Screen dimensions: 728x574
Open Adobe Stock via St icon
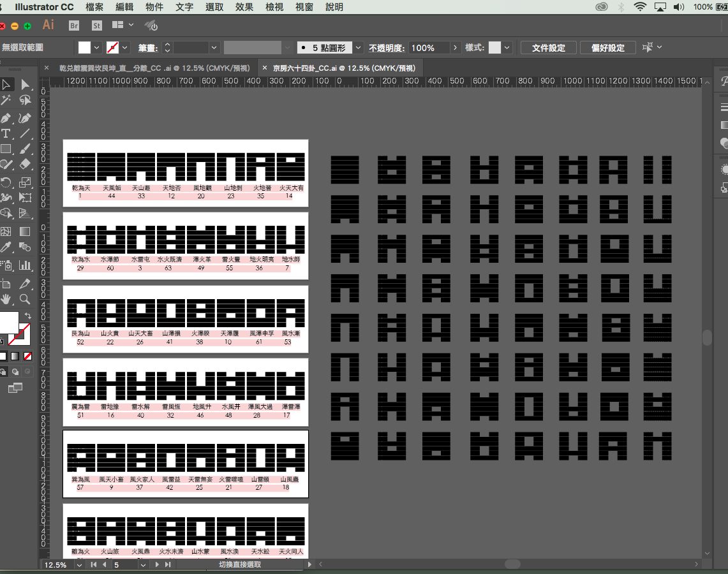[96, 26]
